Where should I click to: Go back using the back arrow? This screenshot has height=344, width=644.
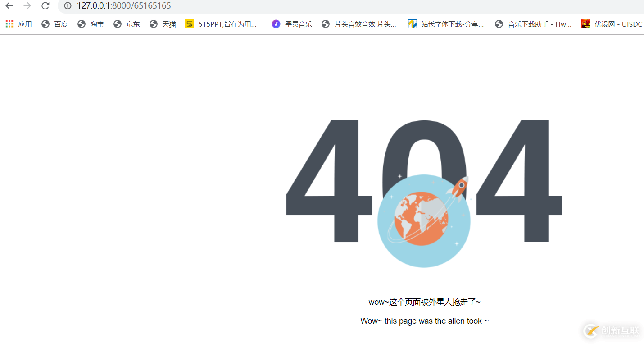coord(9,6)
